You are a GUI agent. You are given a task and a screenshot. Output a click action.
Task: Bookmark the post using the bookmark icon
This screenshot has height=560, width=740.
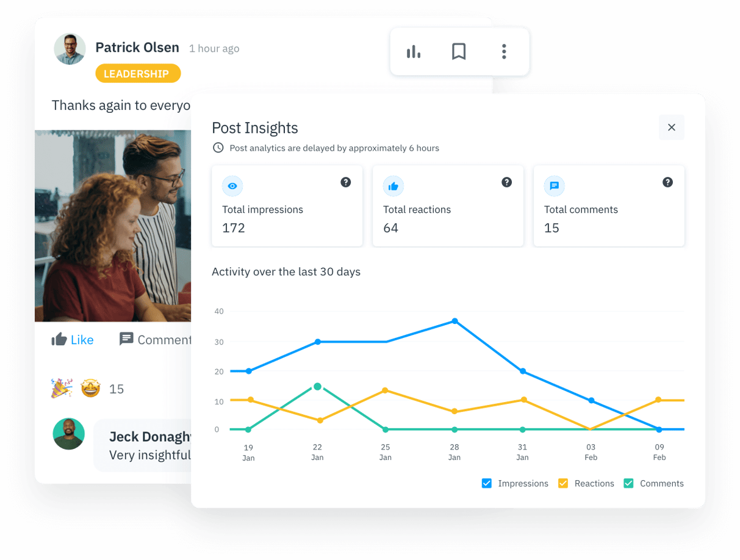tap(459, 52)
